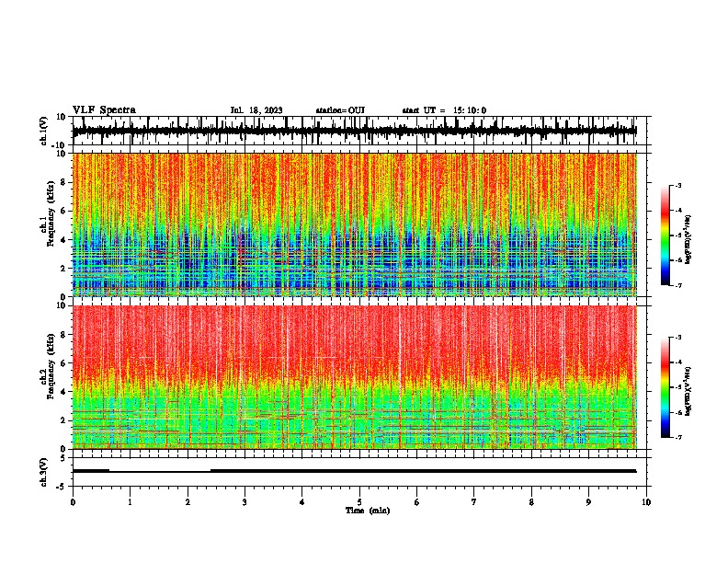Click the ch.1 color scale bar
The height and width of the screenshot is (563, 728).
(x=665, y=236)
